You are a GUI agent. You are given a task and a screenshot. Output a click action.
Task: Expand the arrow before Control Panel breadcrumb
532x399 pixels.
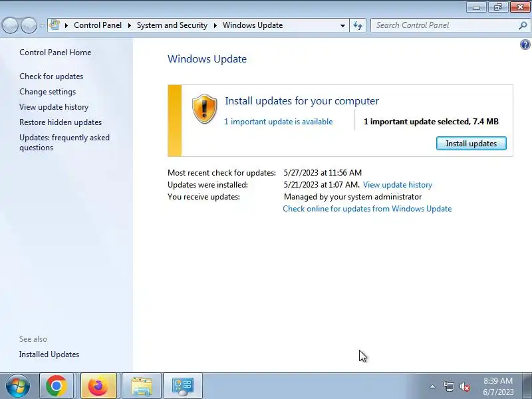point(66,25)
